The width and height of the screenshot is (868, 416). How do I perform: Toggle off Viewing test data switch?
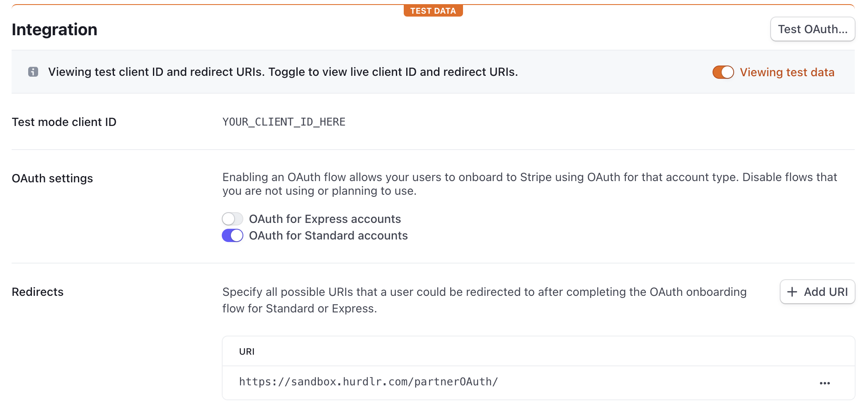723,72
